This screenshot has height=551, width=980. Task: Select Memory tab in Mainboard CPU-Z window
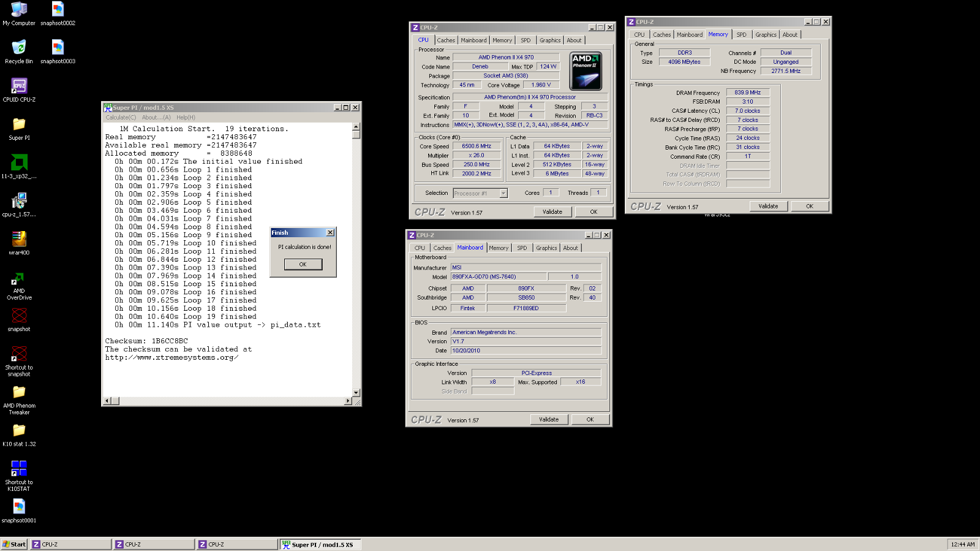click(499, 248)
